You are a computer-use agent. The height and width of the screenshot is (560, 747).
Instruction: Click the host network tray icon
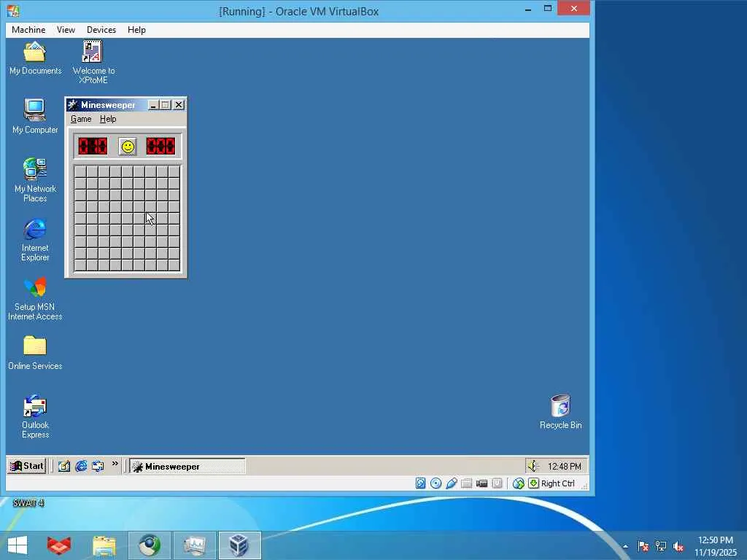tap(661, 546)
